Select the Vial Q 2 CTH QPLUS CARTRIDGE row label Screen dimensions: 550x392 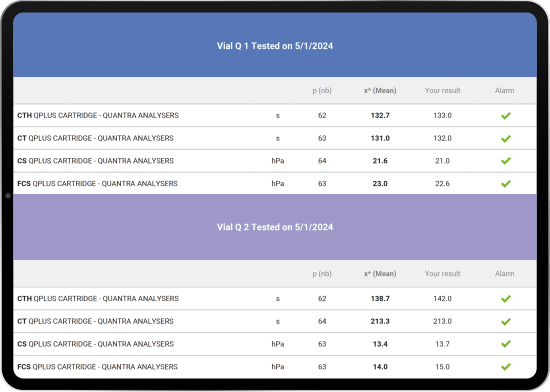pos(98,298)
